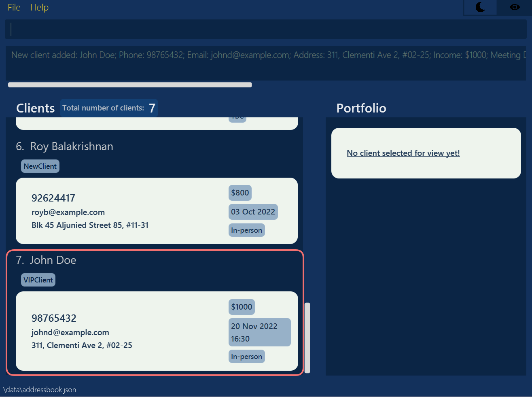Open the File menu

(x=14, y=7)
